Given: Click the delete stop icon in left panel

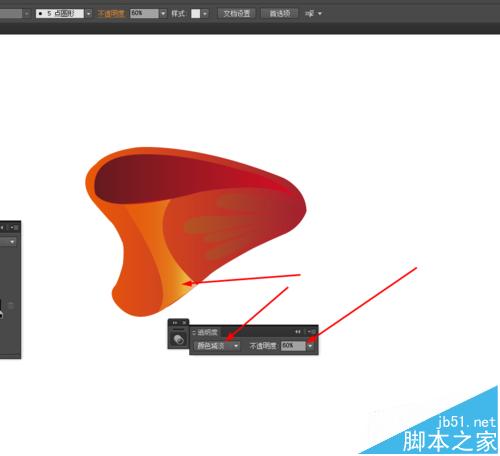Looking at the screenshot, I should point(11,305).
